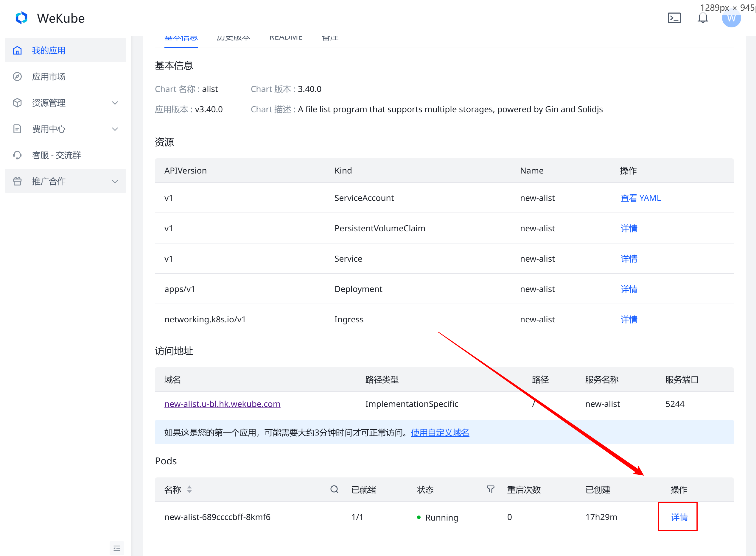Image resolution: width=756 pixels, height=556 pixels.
Task: View YAML for the ServiceAccount resource
Action: 640,198
